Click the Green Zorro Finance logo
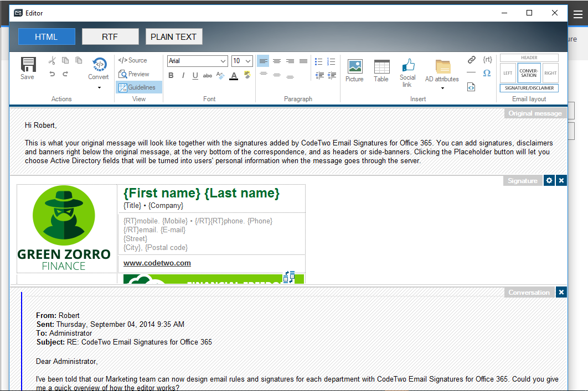588x391 pixels. click(64, 228)
